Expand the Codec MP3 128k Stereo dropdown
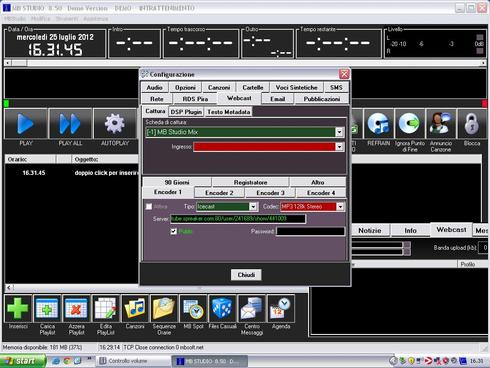The height and width of the screenshot is (368, 490). [x=340, y=207]
